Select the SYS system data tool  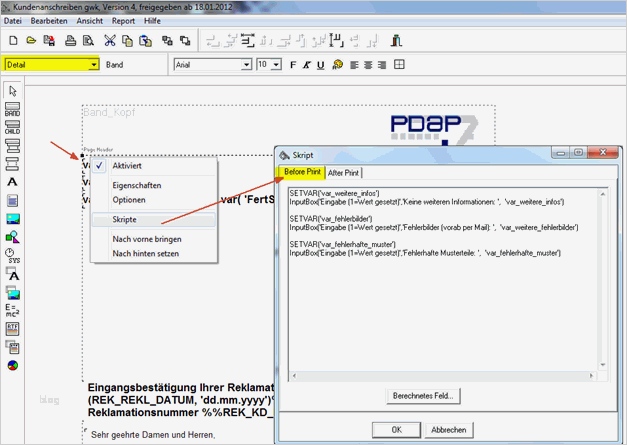tap(12, 256)
